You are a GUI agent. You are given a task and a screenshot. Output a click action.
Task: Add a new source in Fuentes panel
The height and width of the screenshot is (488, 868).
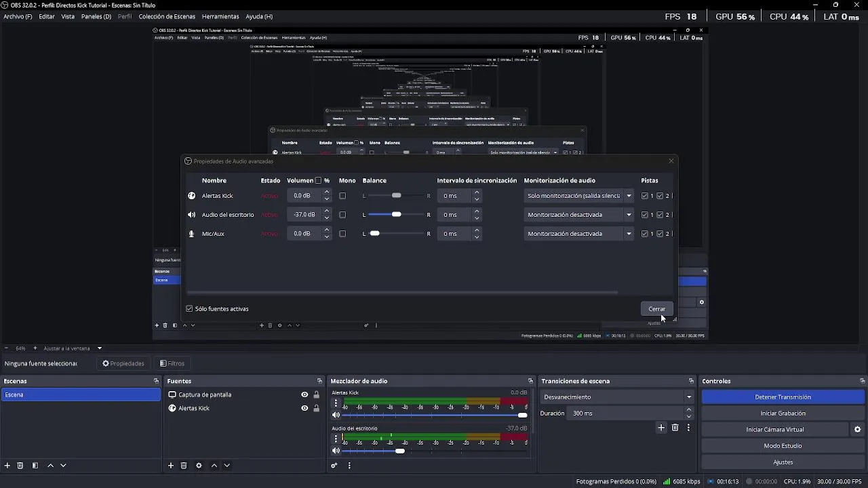171,466
